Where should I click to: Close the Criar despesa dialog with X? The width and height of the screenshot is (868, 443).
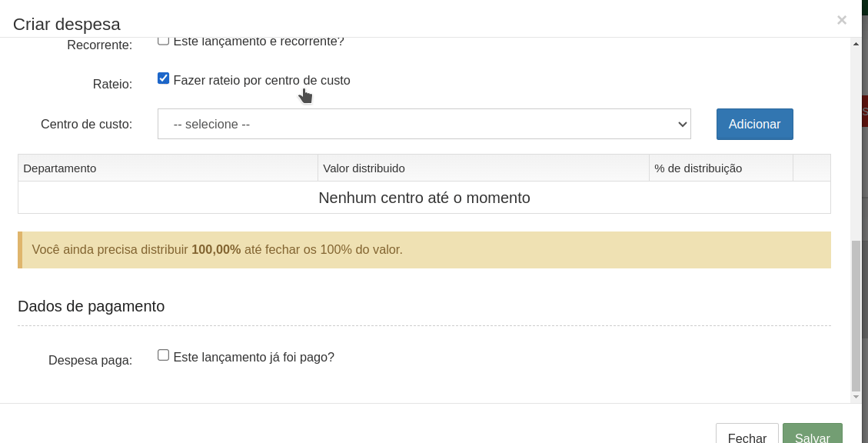coord(841,20)
